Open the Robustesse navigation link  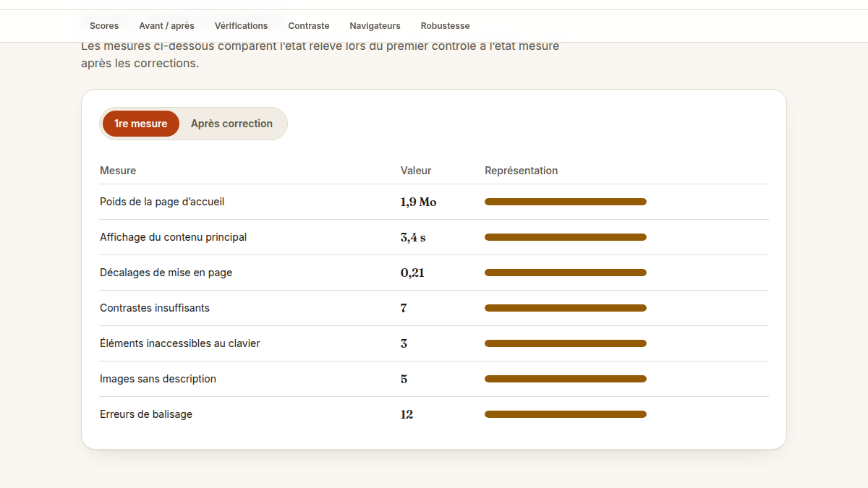(445, 26)
